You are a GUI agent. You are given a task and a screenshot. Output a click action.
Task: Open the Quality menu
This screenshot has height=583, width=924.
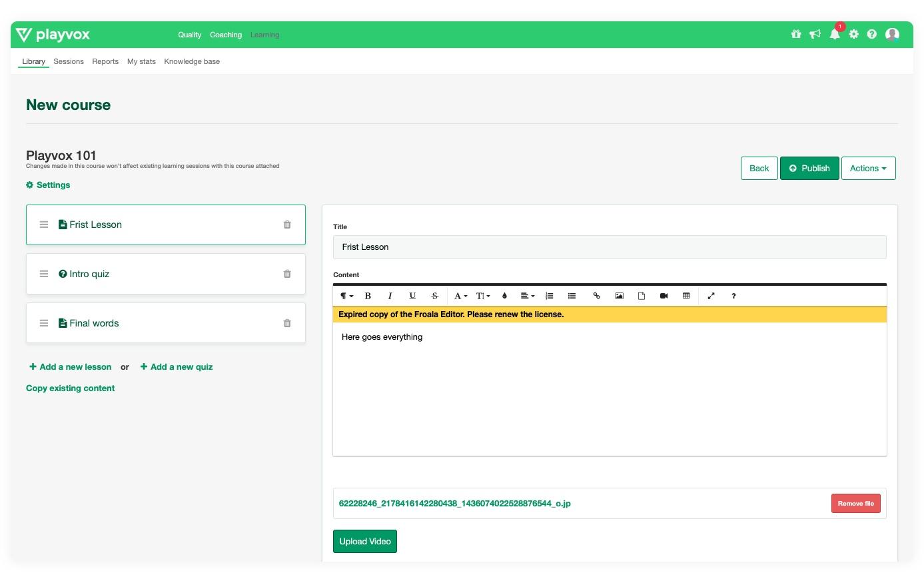(x=189, y=35)
